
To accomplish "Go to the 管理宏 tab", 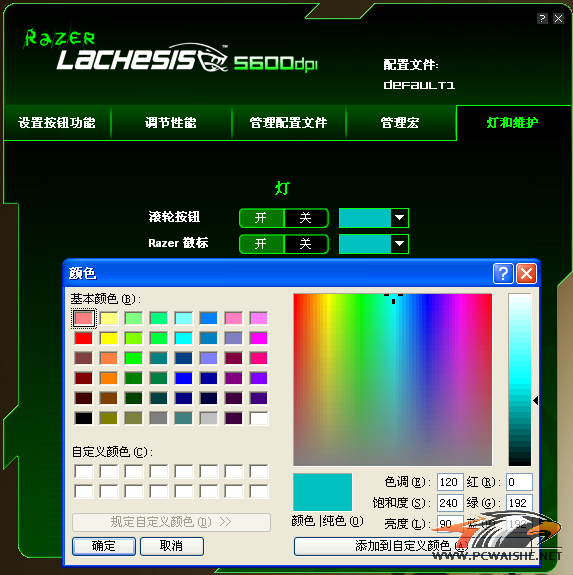I will [x=400, y=122].
